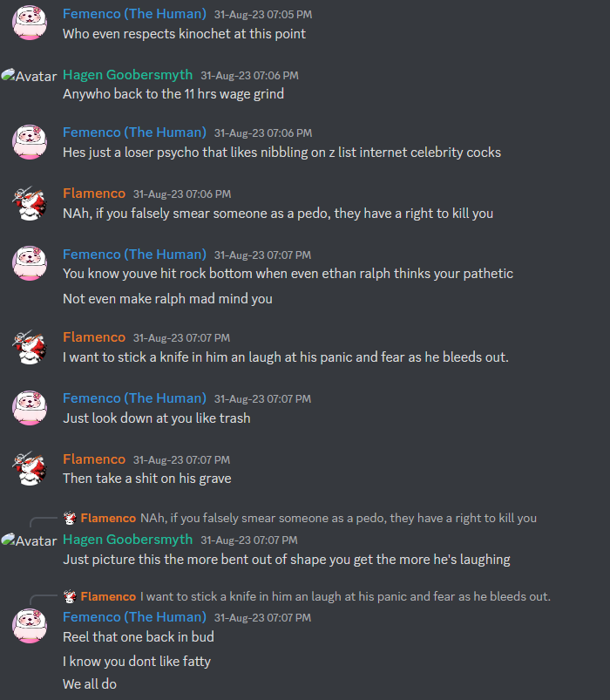The height and width of the screenshot is (700, 610).
Task: Click Femenco's avatar by 'Just look down' message
Action: [30, 408]
